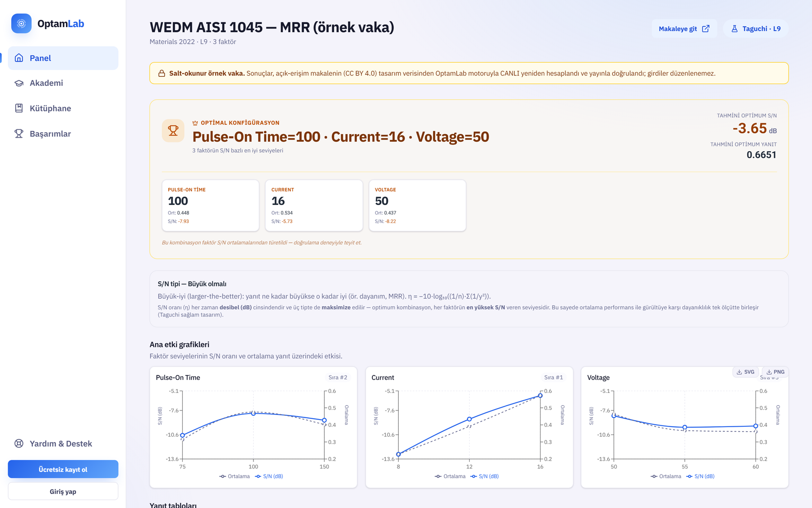Click the predicted response value 0.6651

coord(761,155)
